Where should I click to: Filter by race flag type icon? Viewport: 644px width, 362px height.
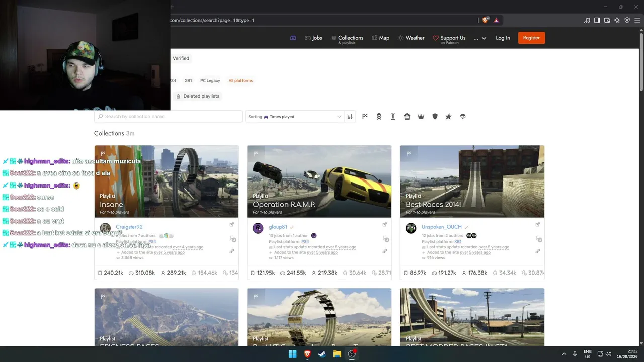point(365,117)
